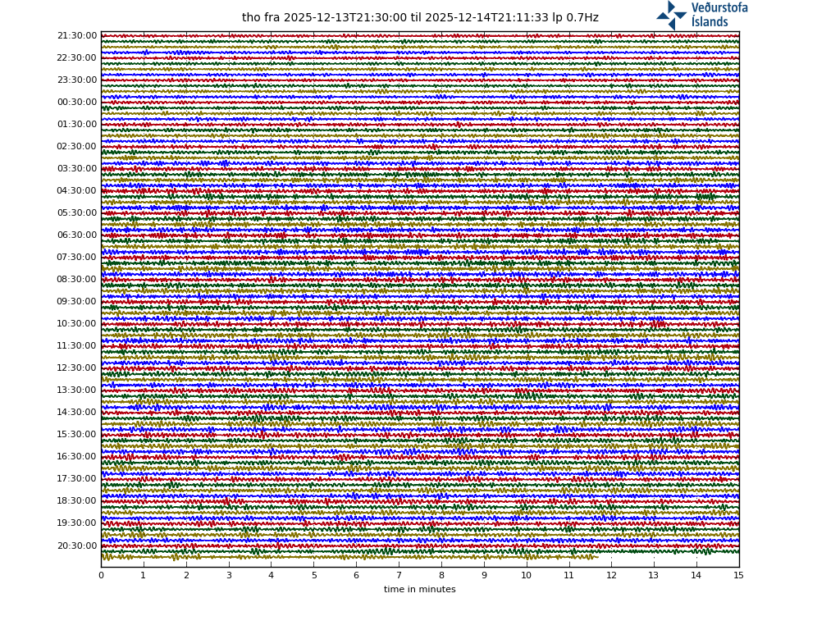
Task: Select the 15:30:00 time row label
Action: point(77,435)
